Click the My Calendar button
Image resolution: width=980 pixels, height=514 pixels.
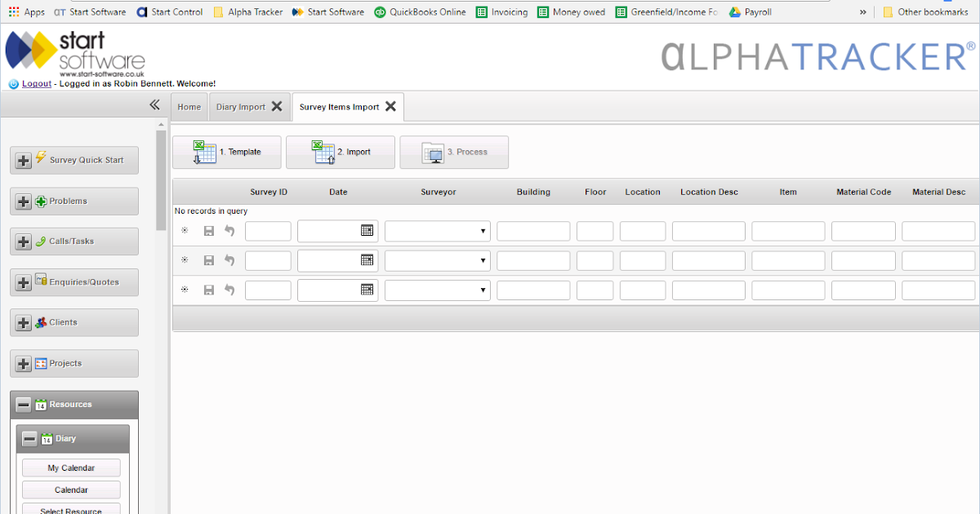click(70, 467)
